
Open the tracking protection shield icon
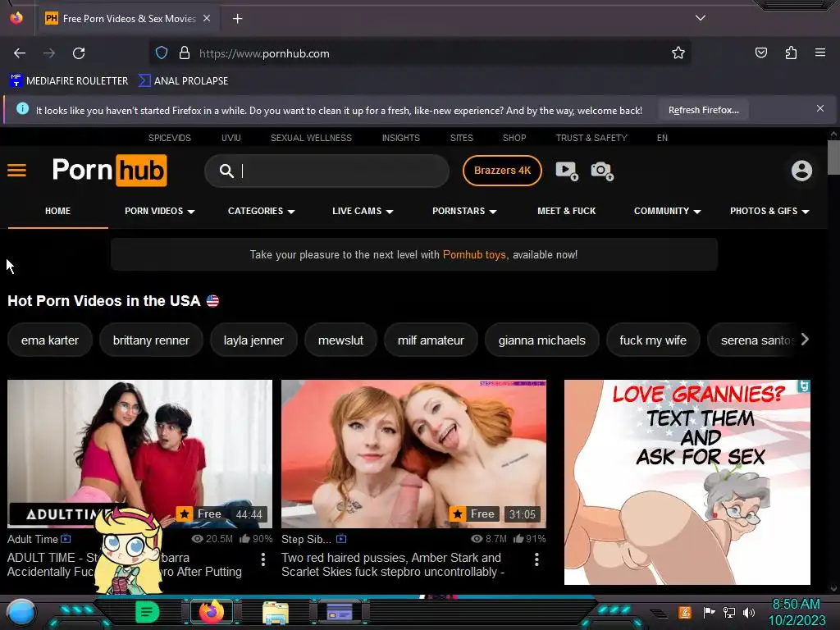pyautogui.click(x=162, y=53)
